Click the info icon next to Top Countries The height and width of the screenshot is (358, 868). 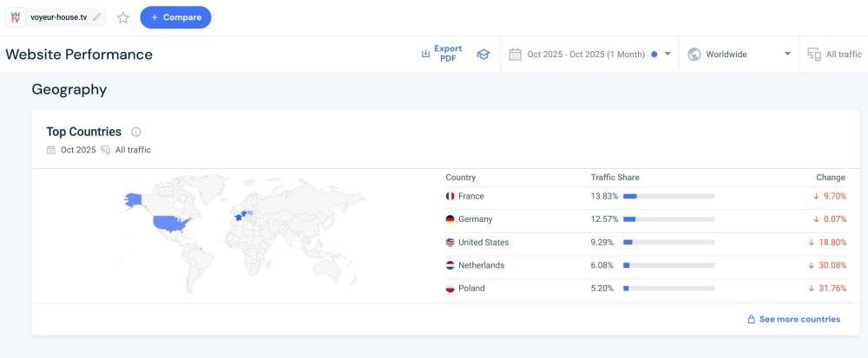(136, 133)
